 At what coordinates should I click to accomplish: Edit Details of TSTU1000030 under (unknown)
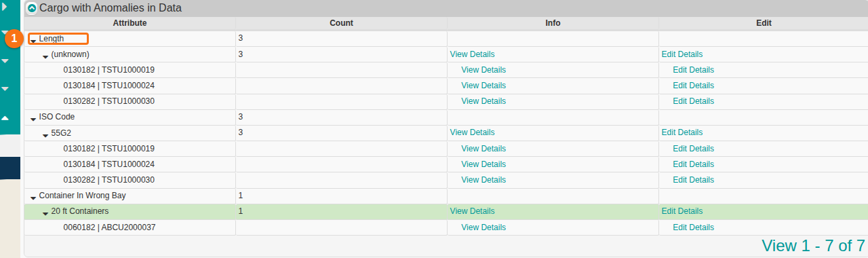693,101
